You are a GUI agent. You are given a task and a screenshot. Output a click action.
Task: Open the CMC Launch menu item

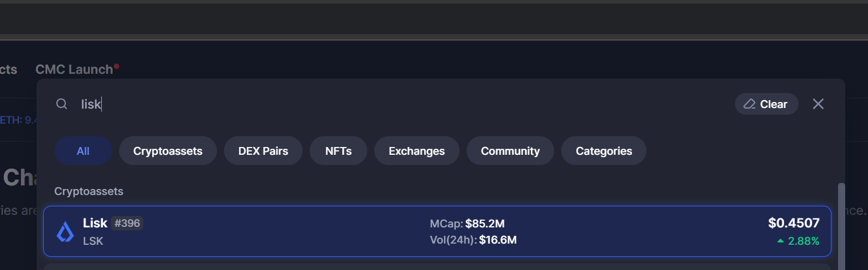[74, 70]
